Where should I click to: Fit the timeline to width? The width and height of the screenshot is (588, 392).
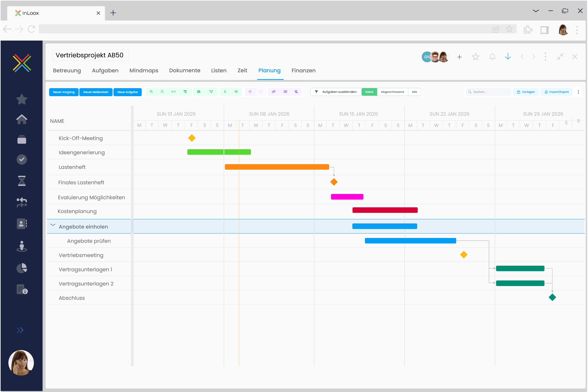[x=173, y=92]
